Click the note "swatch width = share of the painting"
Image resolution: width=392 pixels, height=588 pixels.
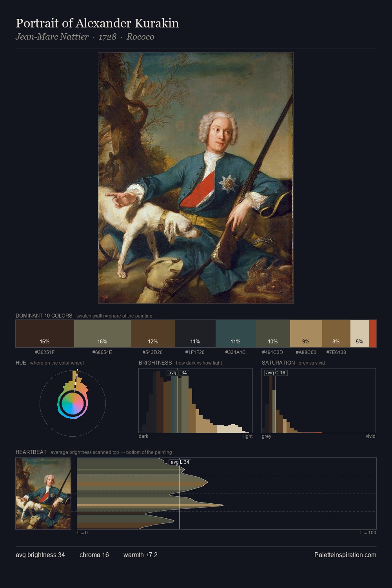(114, 316)
